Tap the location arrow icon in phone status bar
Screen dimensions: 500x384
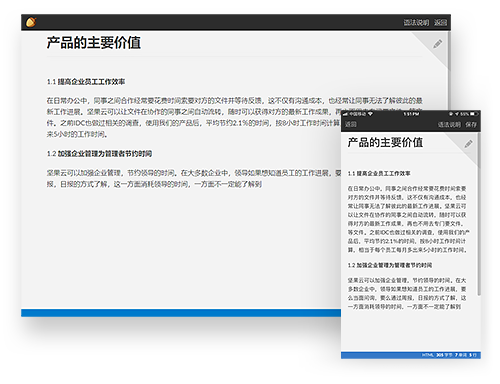[x=457, y=114]
